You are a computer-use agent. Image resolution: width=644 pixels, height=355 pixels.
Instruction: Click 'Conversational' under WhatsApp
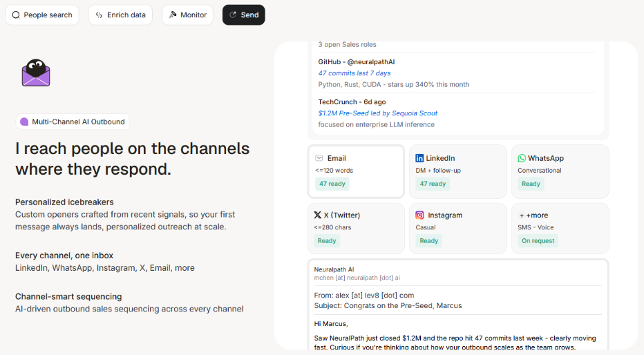[539, 171]
